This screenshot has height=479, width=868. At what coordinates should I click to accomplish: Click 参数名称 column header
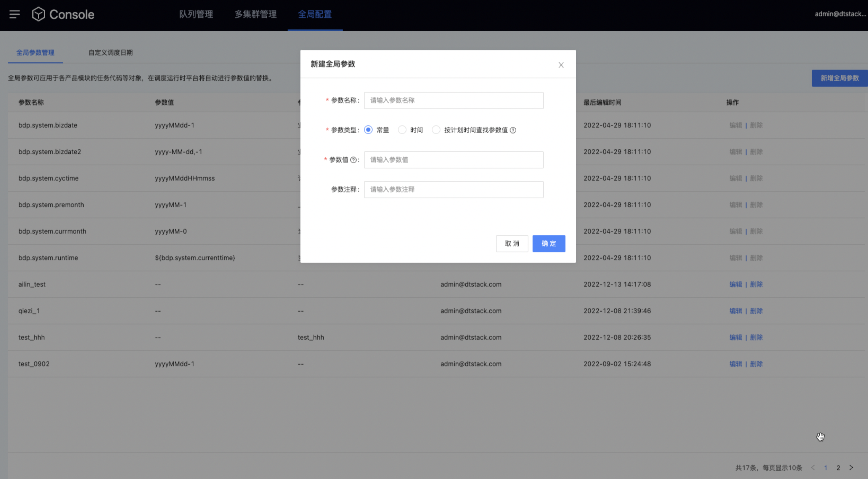pos(31,102)
